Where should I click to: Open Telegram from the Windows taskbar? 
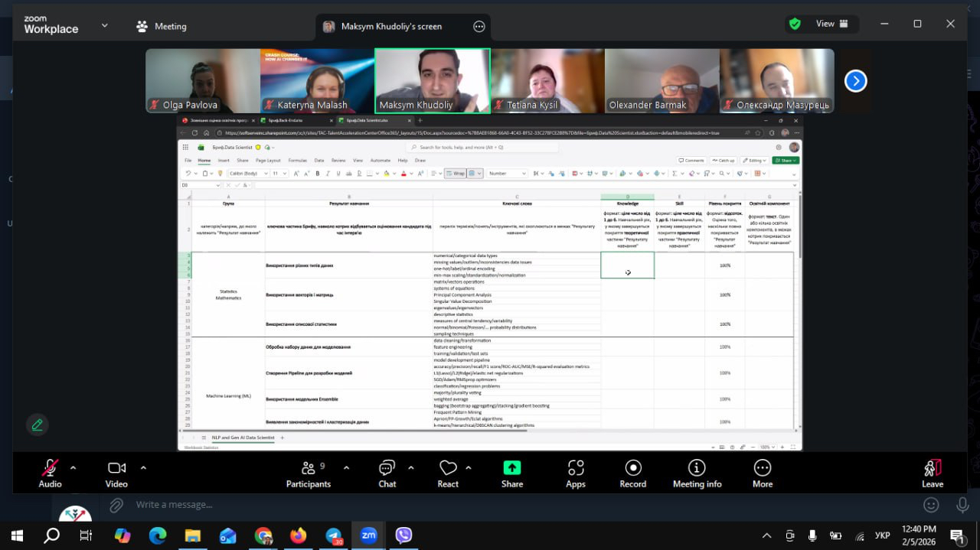333,535
